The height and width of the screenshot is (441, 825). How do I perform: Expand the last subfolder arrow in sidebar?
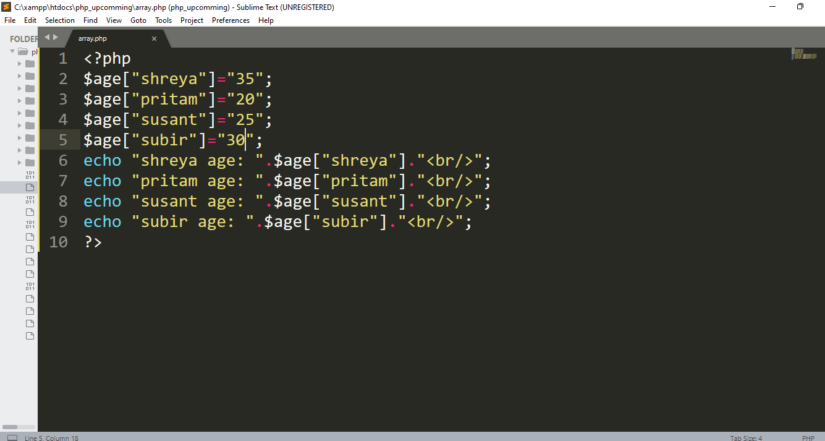click(19, 162)
